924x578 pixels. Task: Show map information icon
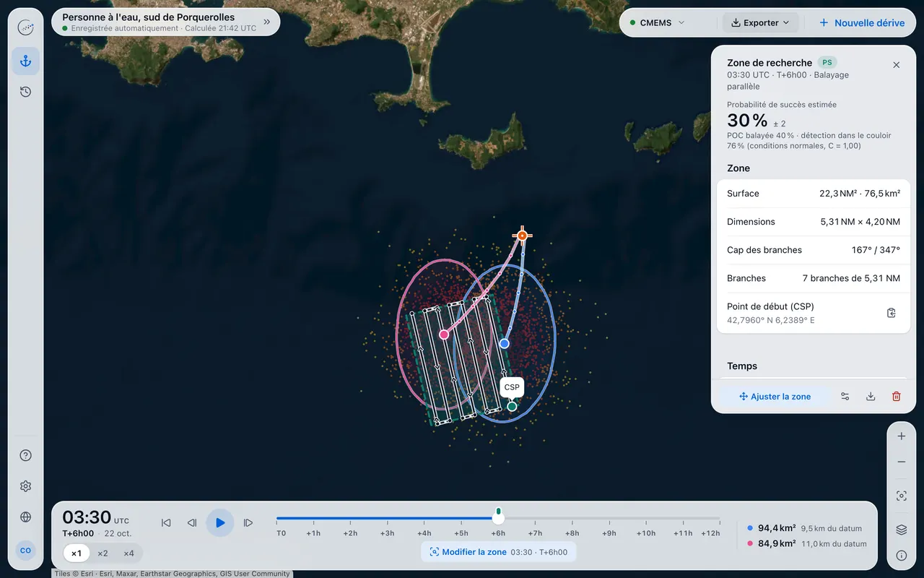(x=902, y=556)
